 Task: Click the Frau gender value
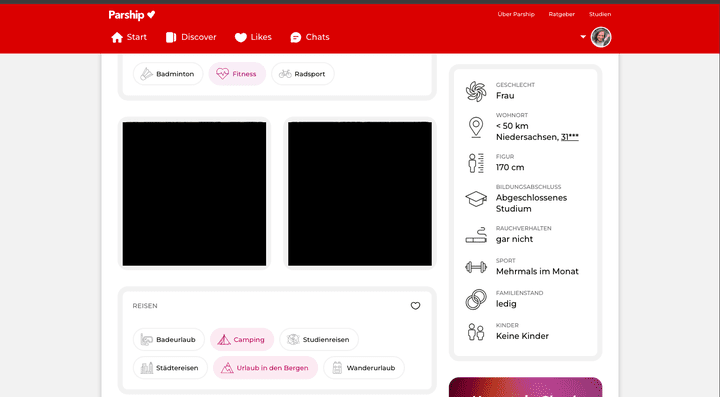point(505,95)
